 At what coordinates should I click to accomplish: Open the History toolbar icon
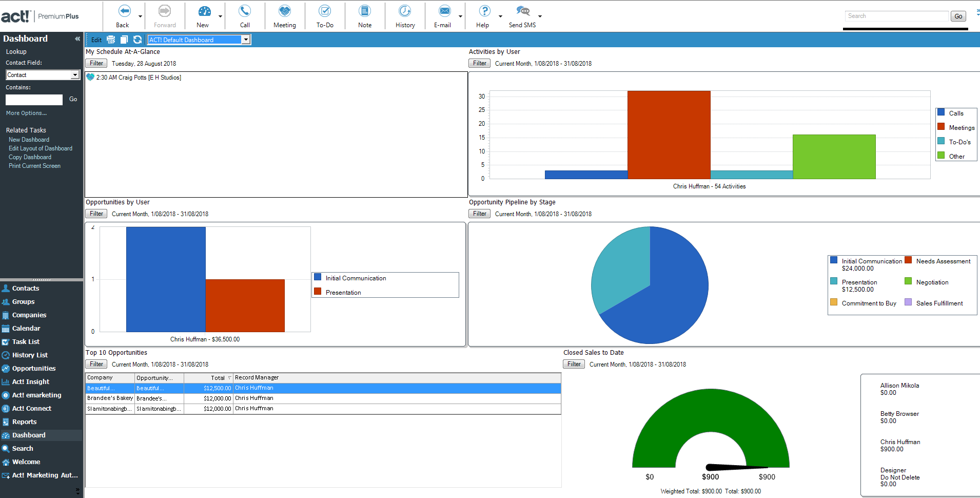coord(405,11)
